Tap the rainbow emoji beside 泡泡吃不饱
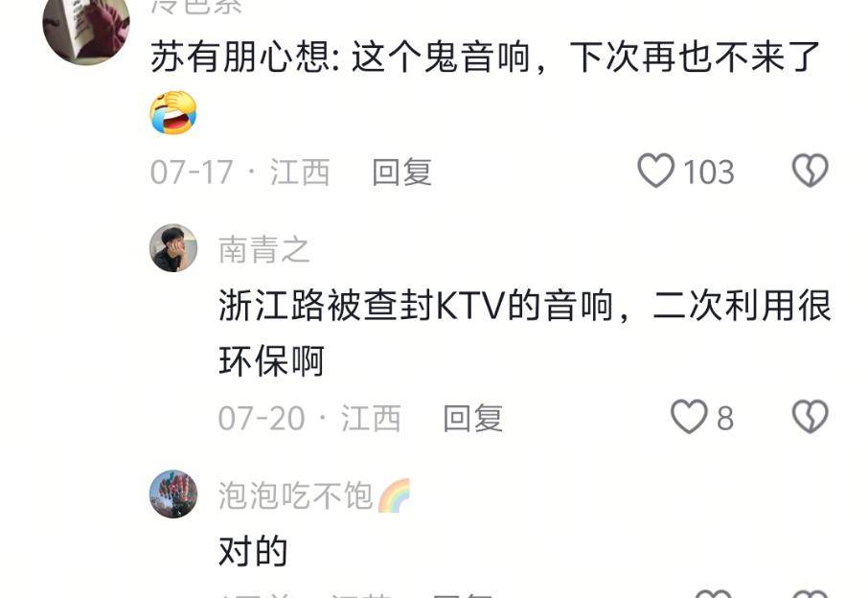The width and height of the screenshot is (868, 598). [394, 495]
